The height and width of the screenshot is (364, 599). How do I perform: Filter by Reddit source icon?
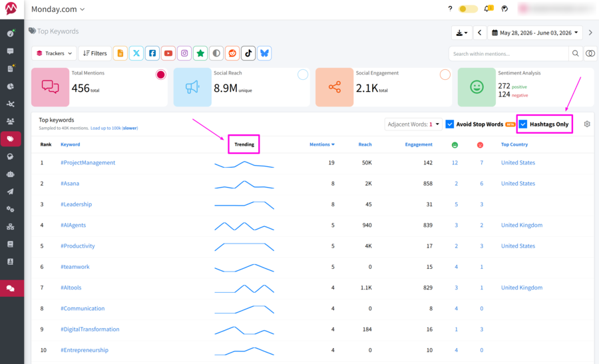[x=232, y=53]
